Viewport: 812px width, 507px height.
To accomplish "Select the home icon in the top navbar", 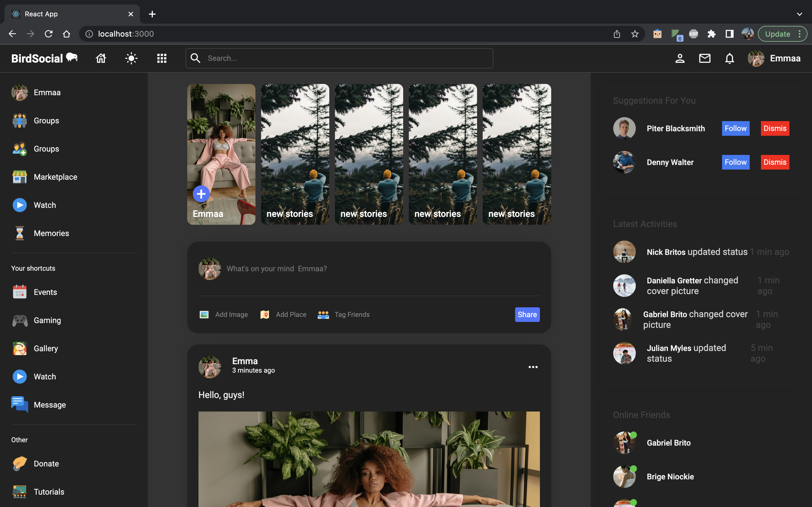I will (x=101, y=58).
